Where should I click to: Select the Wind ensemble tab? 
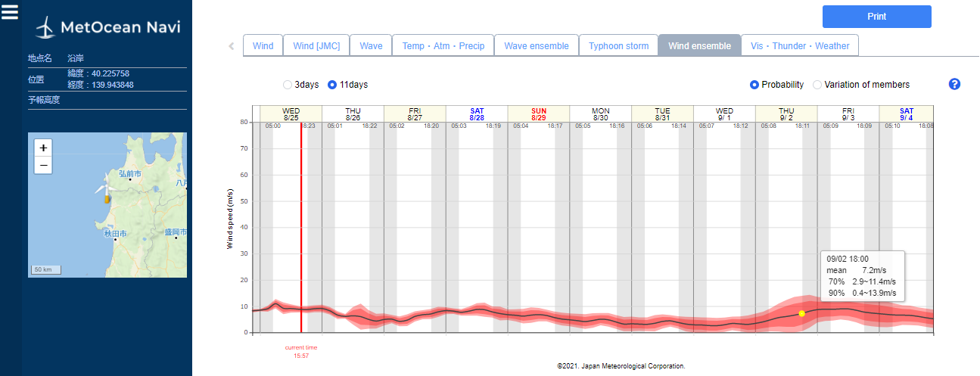[699, 45]
